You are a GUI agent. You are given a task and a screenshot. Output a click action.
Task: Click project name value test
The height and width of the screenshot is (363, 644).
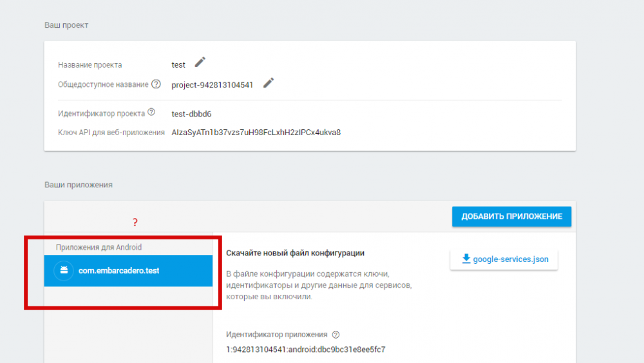click(x=178, y=64)
